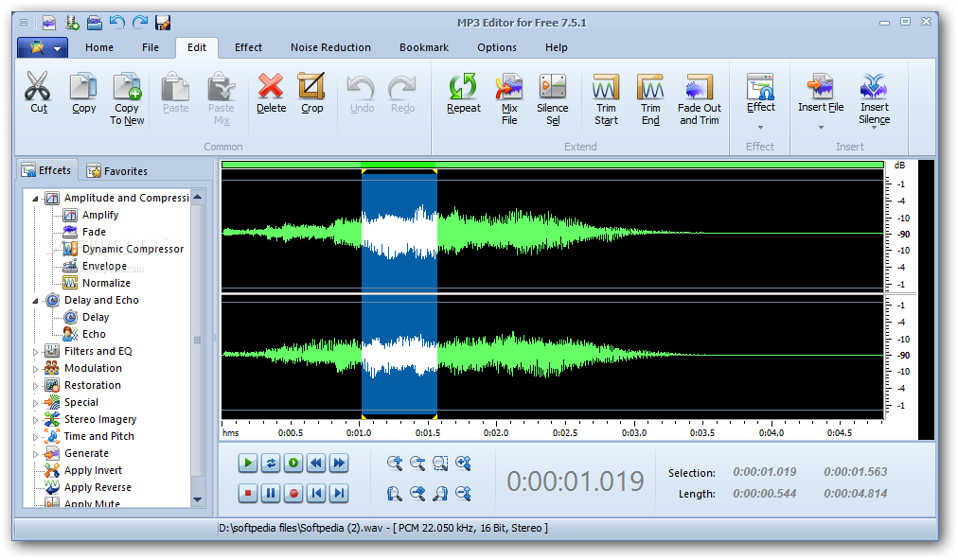The height and width of the screenshot is (560, 958).
Task: Click the quick-access redo arrow in title bar
Action: pyautogui.click(x=140, y=22)
